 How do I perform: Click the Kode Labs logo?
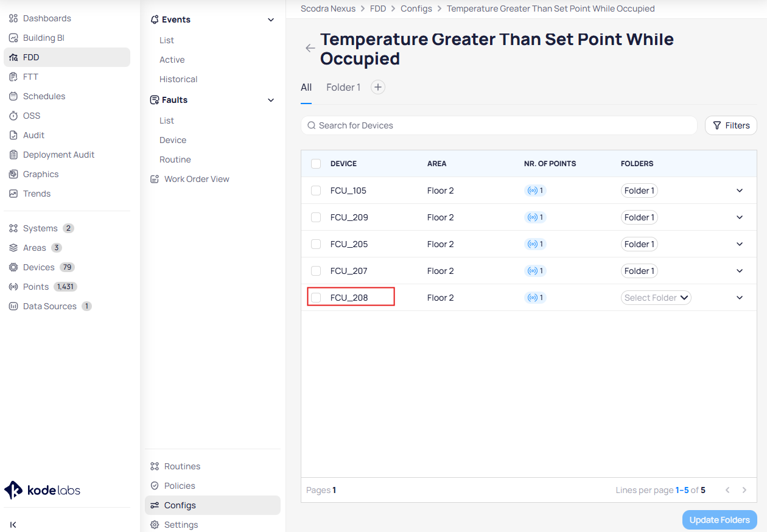pyautogui.click(x=43, y=490)
